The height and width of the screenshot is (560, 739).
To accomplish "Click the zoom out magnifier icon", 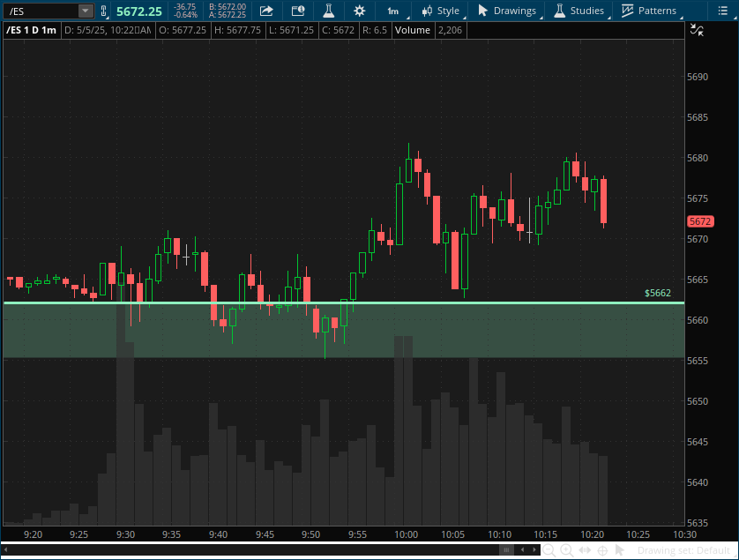I will click(549, 550).
